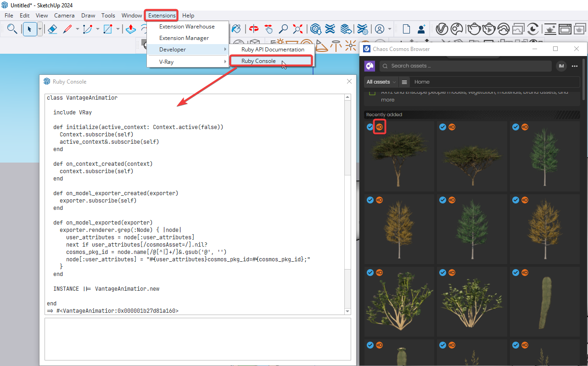This screenshot has width=588, height=366.
Task: Click the Zoom Extents icon
Action: coord(298,29)
